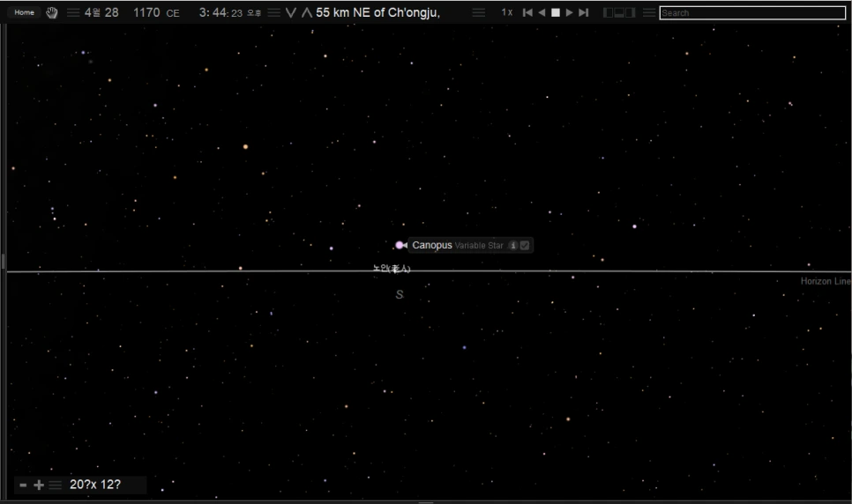
Task: Toggle the right side pane layout icon
Action: [x=631, y=12]
